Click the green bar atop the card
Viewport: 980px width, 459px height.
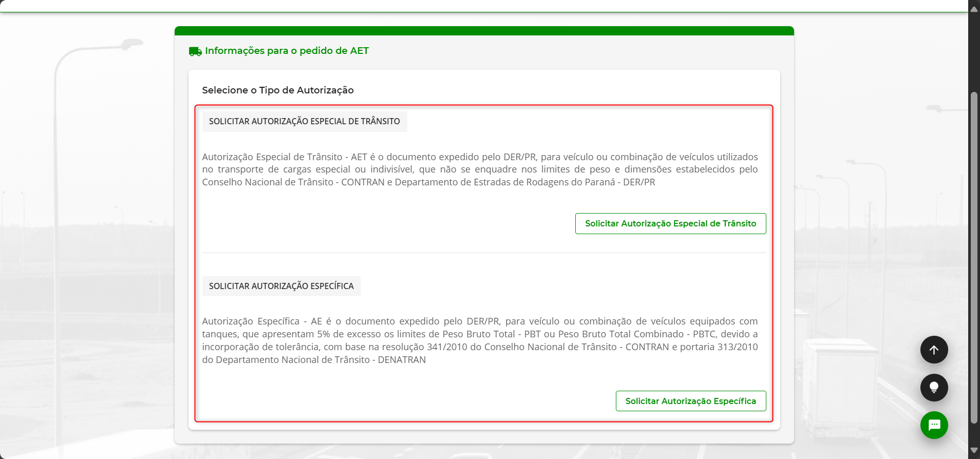click(484, 31)
